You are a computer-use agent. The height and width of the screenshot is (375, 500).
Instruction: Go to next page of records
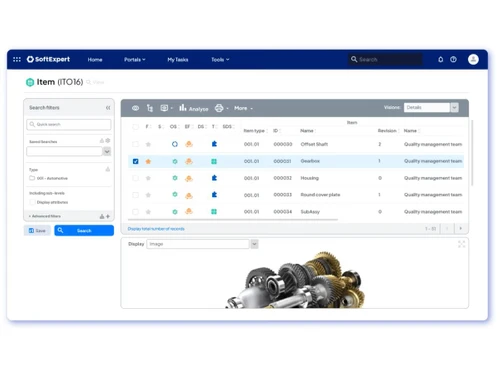tap(461, 229)
